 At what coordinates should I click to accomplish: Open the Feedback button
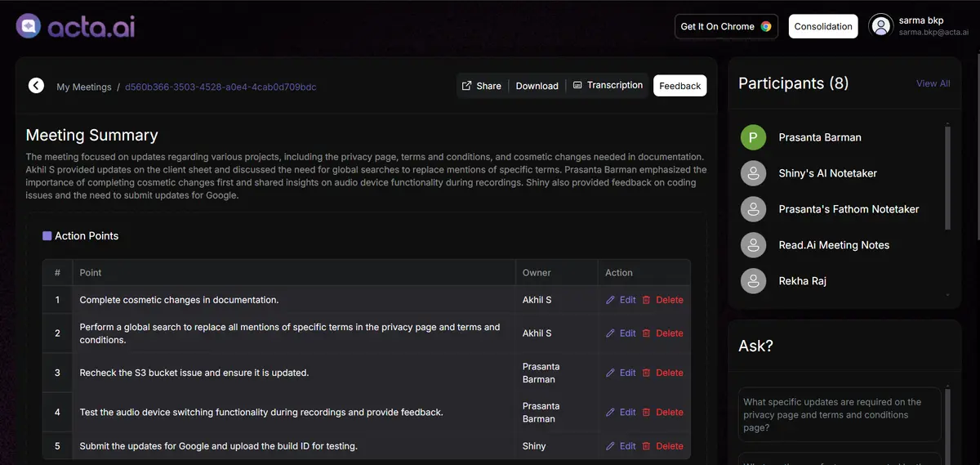tap(679, 86)
